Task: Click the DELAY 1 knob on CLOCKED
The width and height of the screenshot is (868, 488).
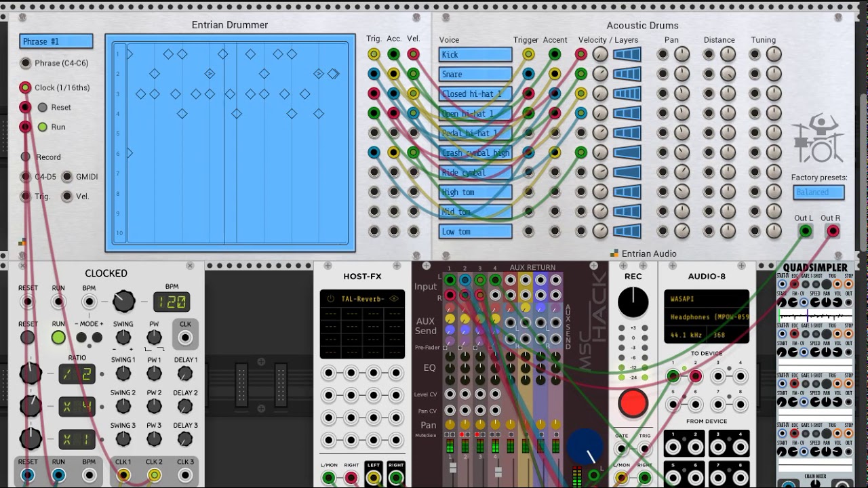Action: click(x=185, y=373)
